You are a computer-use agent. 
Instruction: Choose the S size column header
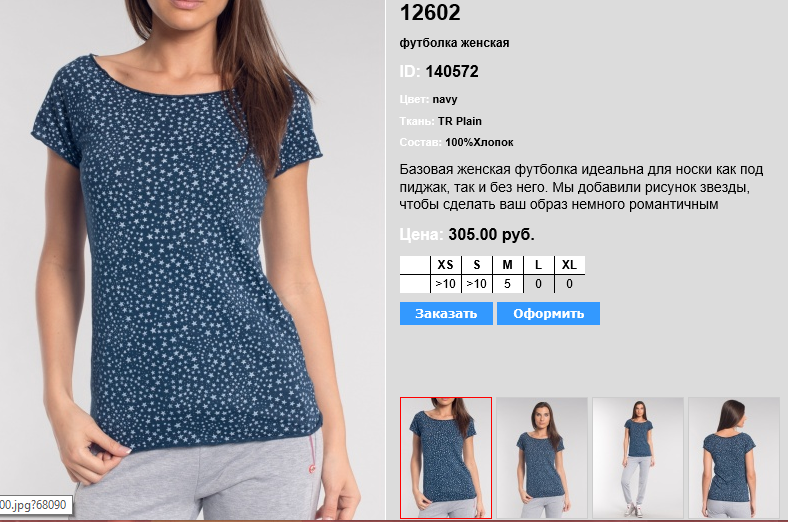pyautogui.click(x=476, y=265)
